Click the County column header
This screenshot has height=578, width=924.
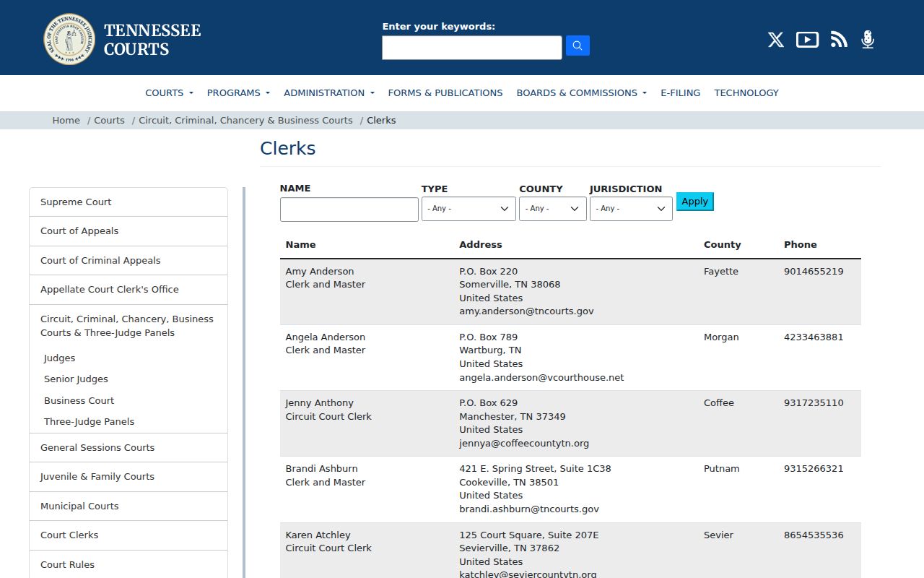[723, 245]
